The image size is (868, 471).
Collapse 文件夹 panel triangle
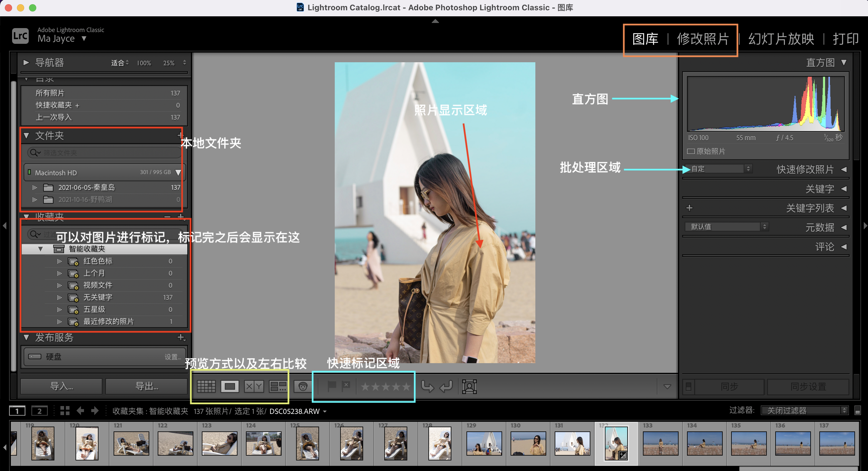coord(26,135)
